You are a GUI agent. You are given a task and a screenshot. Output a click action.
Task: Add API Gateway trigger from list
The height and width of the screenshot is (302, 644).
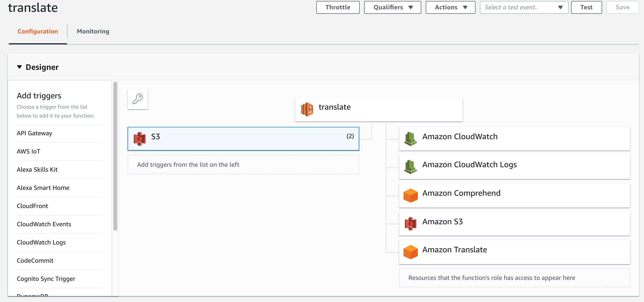(x=34, y=133)
